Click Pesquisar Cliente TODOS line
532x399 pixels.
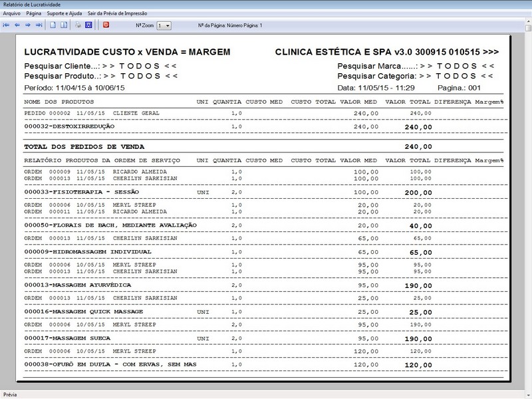[x=100, y=66]
